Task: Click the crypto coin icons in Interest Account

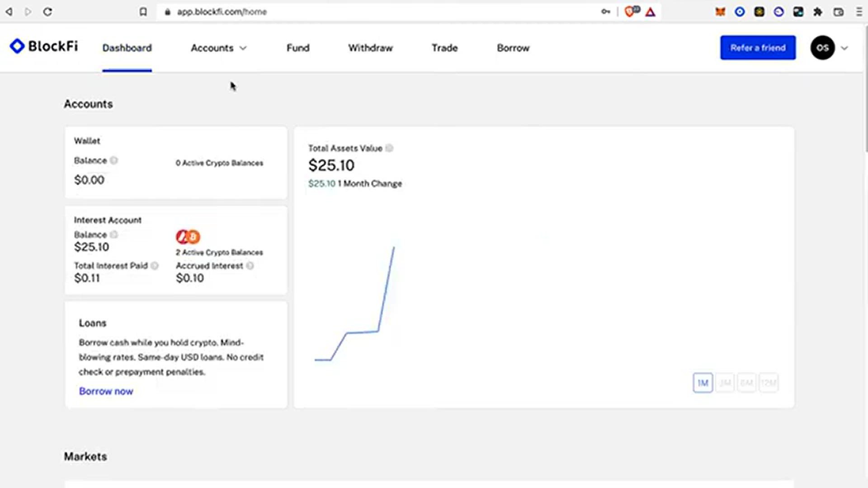Action: [188, 236]
